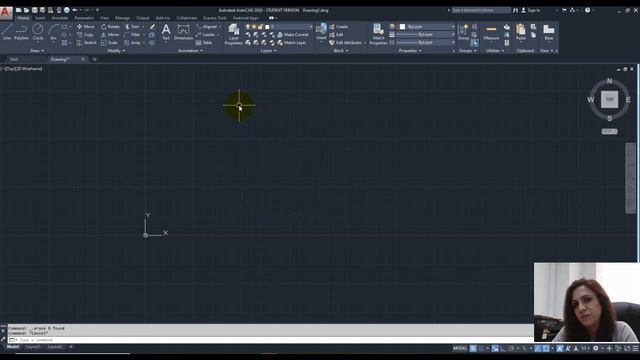Open the Insert ribbon tab
The height and width of the screenshot is (360, 640).
point(40,18)
